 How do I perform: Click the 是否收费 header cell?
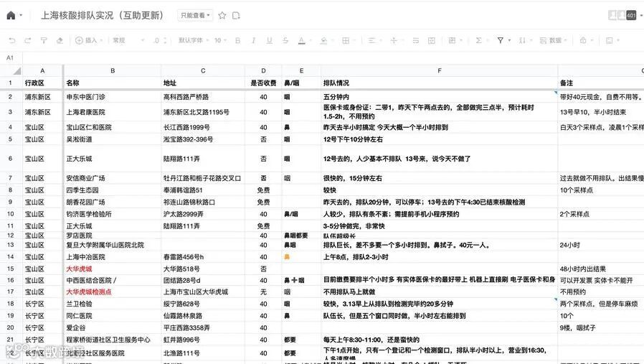(263, 83)
